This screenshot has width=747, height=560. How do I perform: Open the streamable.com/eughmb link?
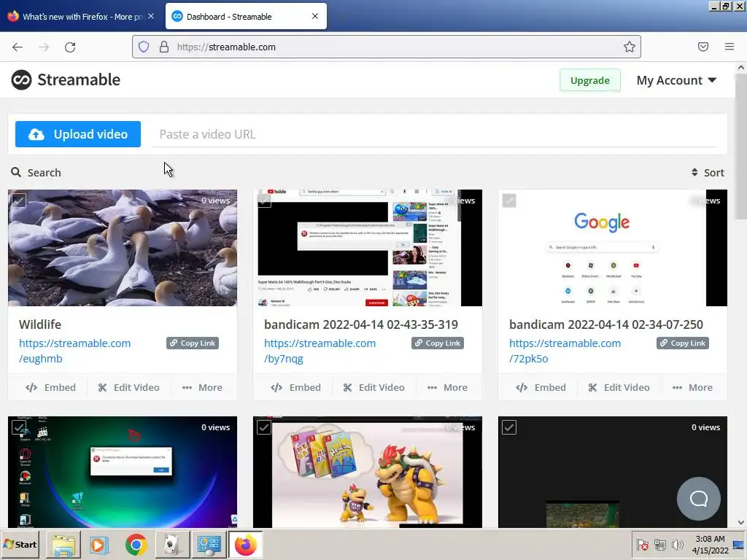point(75,351)
